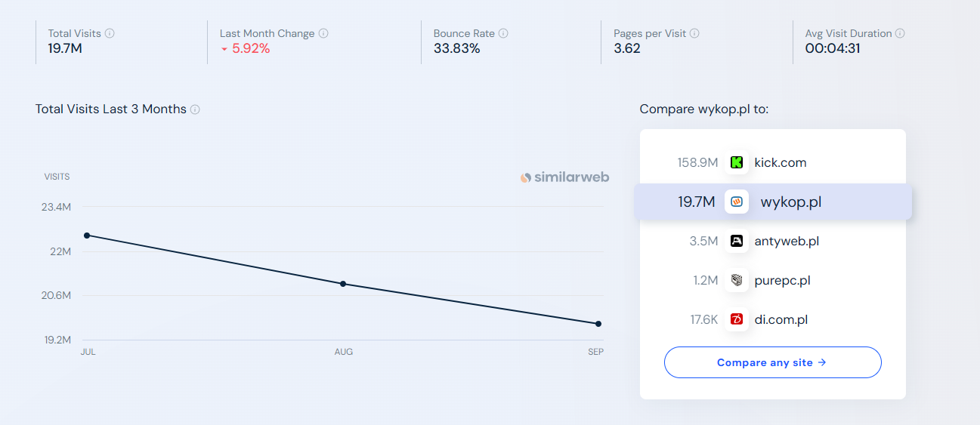Click the SEP data point on chart
980x425 pixels.
[598, 324]
